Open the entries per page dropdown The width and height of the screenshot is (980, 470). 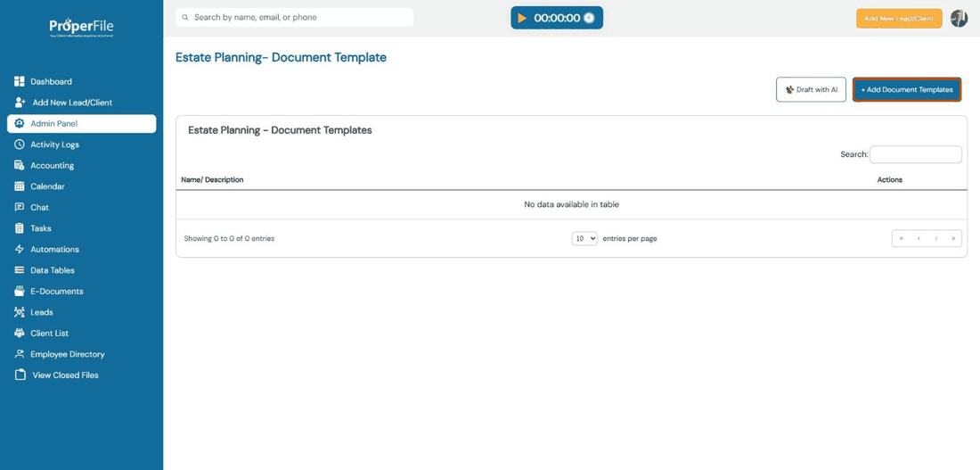coord(584,238)
